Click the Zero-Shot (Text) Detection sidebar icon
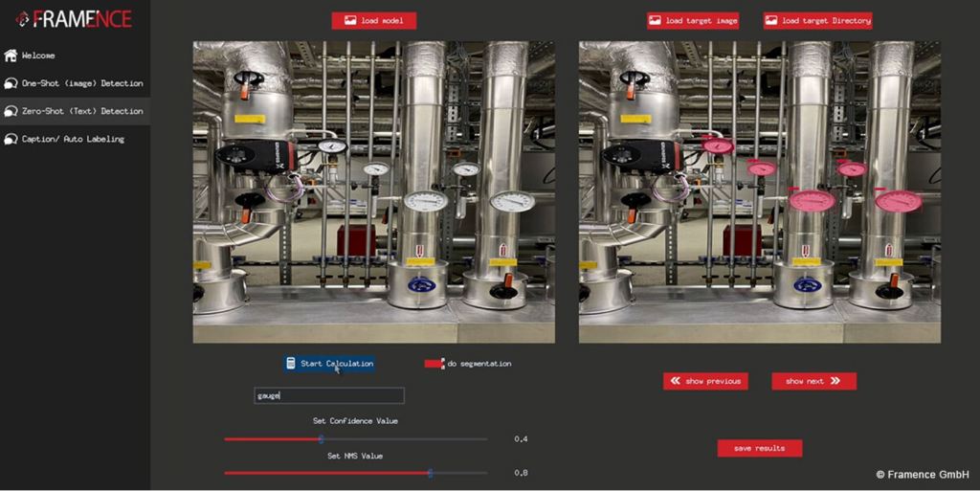 click(x=11, y=112)
